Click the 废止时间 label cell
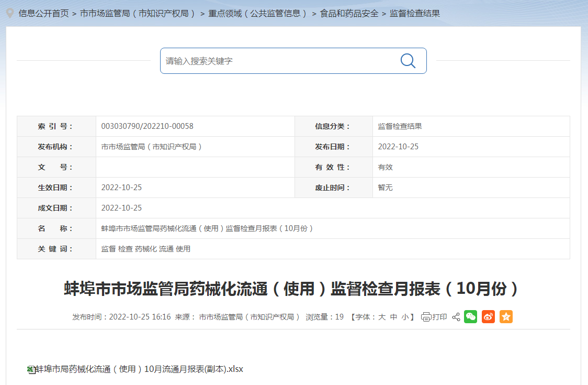 334,188
